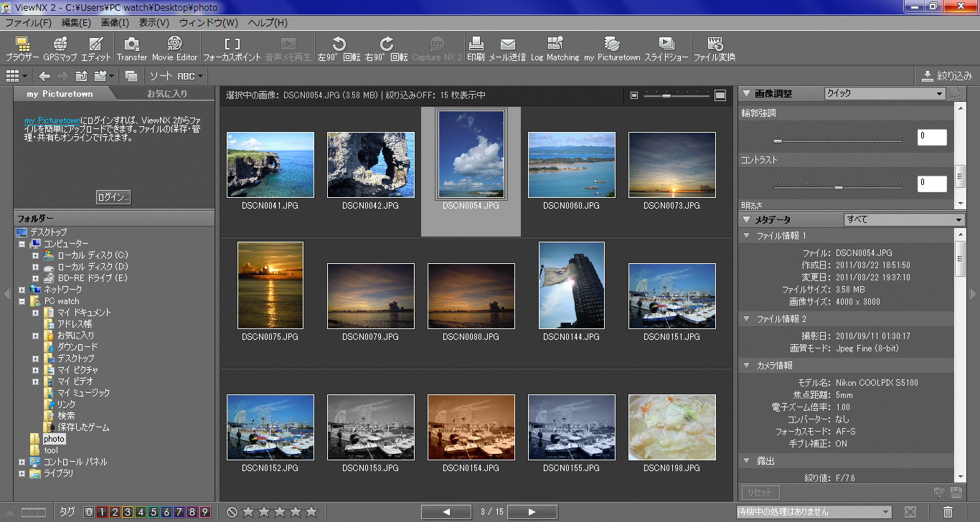Viewport: 980px width, 522px height.
Task: Rotate image 90° right
Action: 386,49
